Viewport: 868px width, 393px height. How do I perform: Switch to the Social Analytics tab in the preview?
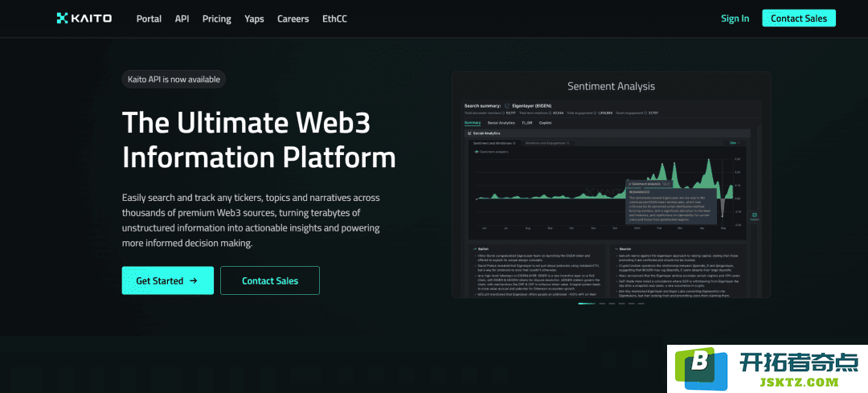pos(501,123)
